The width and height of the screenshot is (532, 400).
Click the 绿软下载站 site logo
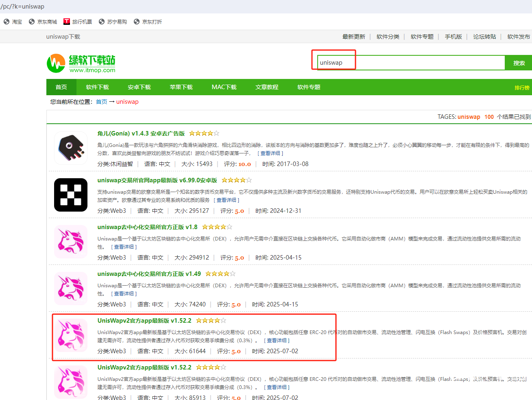(x=81, y=63)
